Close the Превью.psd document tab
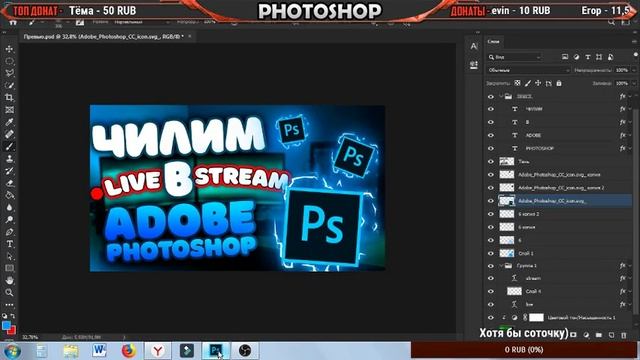Viewport: 640px width, 360px height. click(190, 37)
